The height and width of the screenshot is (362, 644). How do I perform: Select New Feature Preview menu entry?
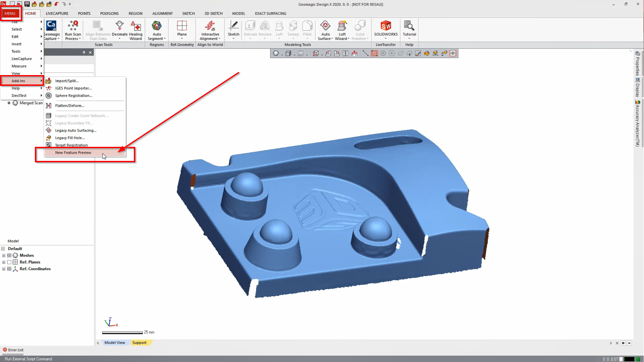73,153
